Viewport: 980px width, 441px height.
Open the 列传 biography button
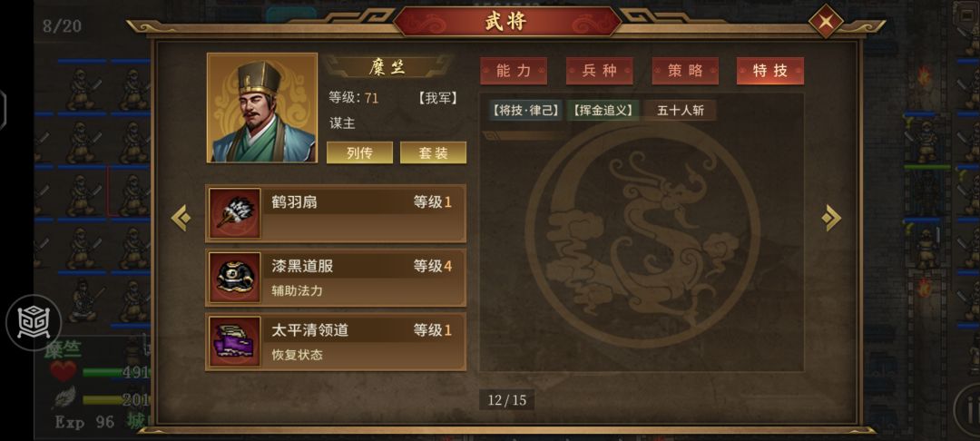[359, 153]
